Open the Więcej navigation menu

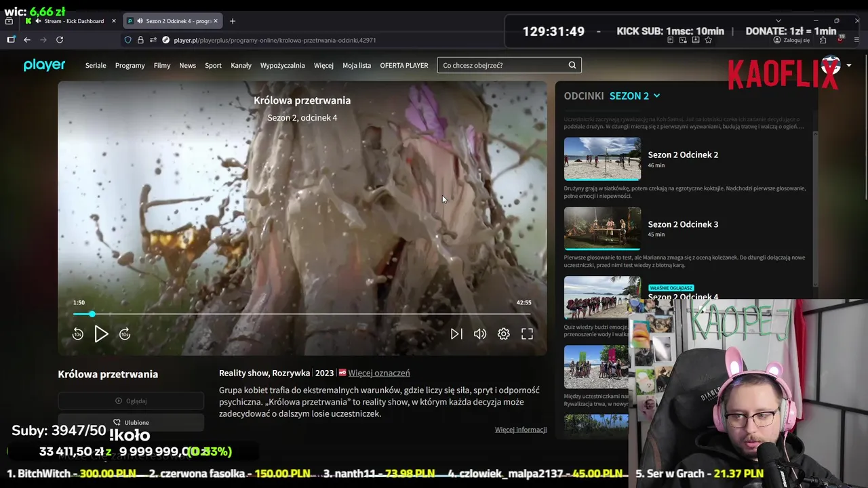click(x=323, y=66)
